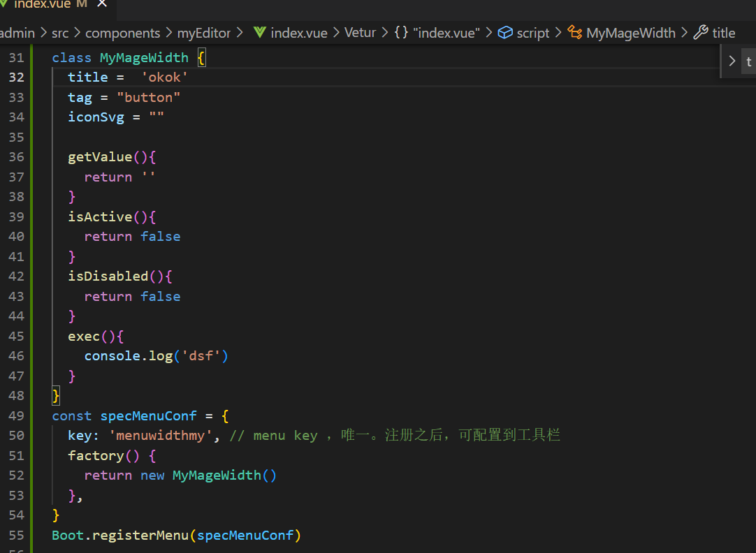Click the 'okok' string value
756x553 pixels.
(164, 78)
